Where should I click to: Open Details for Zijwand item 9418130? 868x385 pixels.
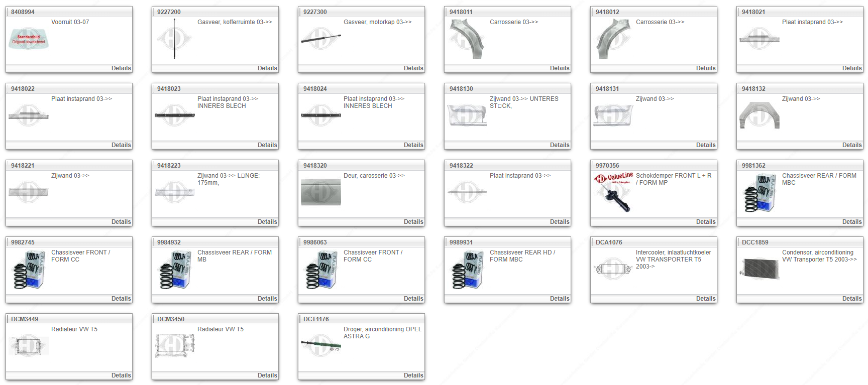click(560, 145)
